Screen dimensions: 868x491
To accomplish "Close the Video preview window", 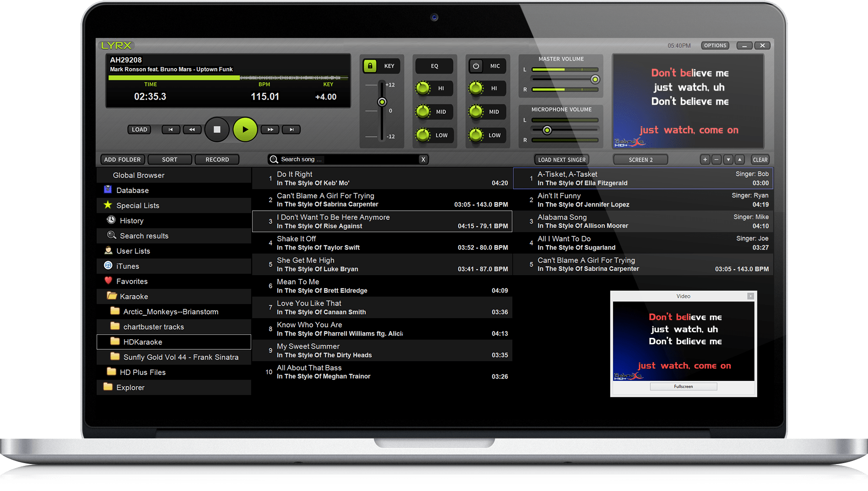I will point(750,296).
